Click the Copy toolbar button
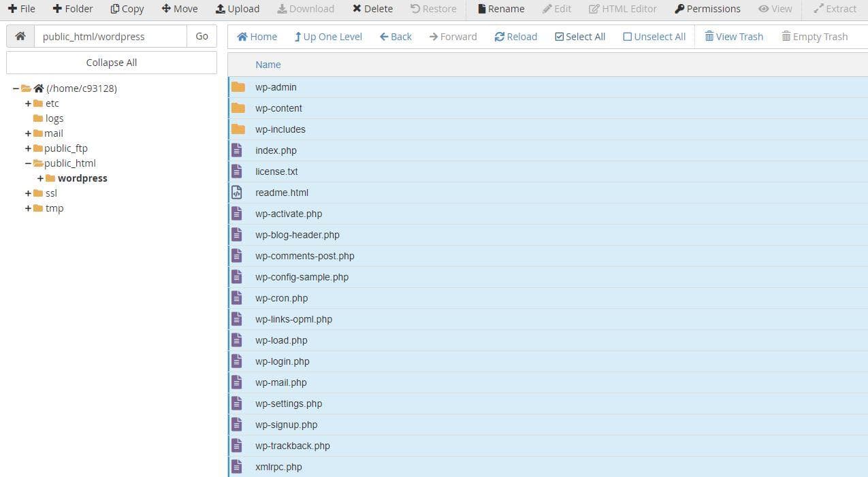This screenshot has height=477, width=868. 127,9
